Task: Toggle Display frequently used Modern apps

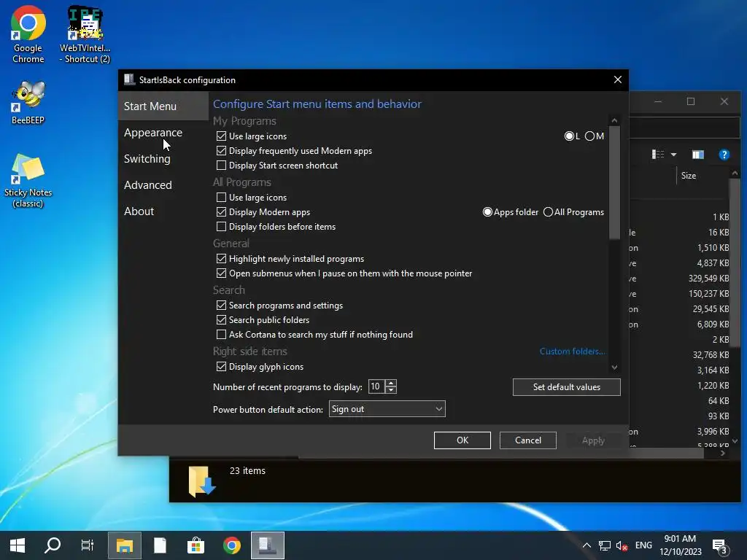Action: pyautogui.click(x=221, y=151)
